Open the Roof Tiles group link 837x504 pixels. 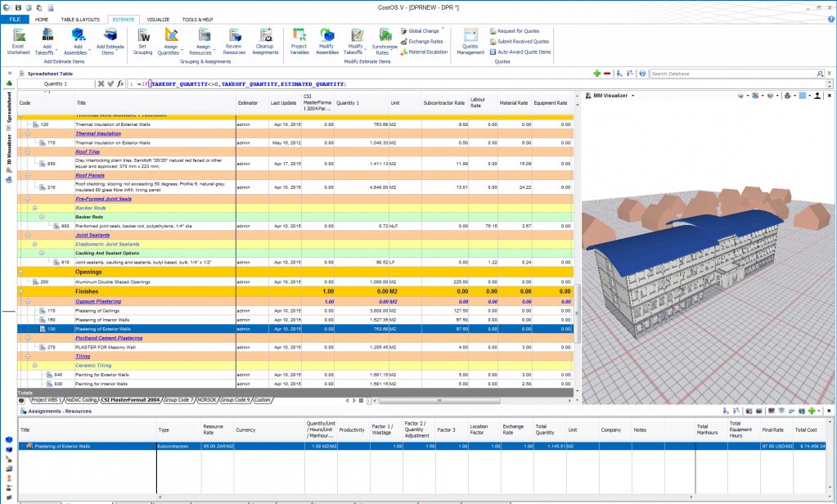[88, 151]
